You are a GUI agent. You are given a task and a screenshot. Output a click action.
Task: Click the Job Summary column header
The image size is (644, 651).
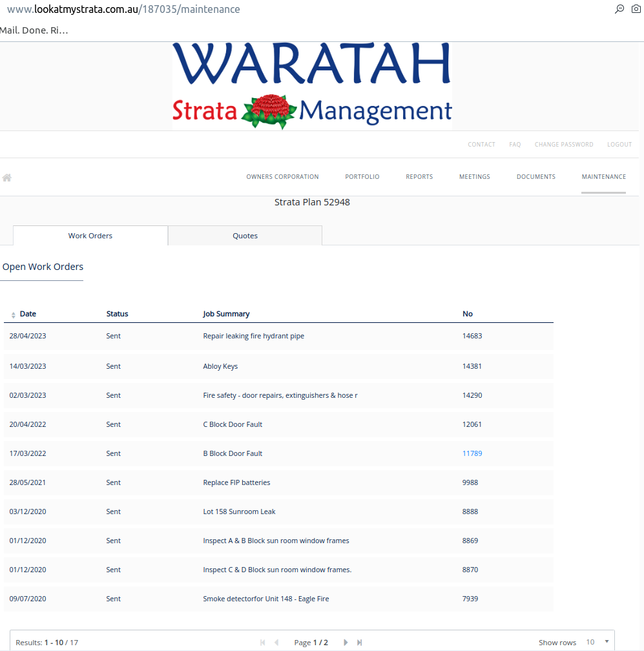(226, 314)
